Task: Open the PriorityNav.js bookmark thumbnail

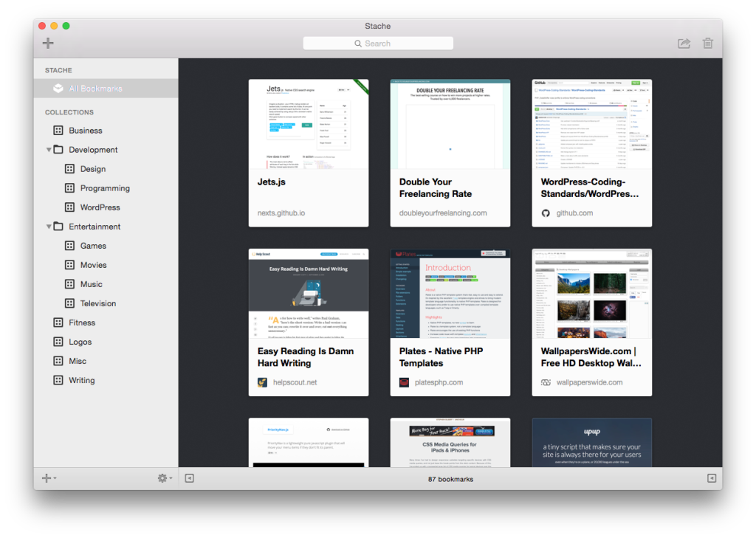Action: pos(309,443)
